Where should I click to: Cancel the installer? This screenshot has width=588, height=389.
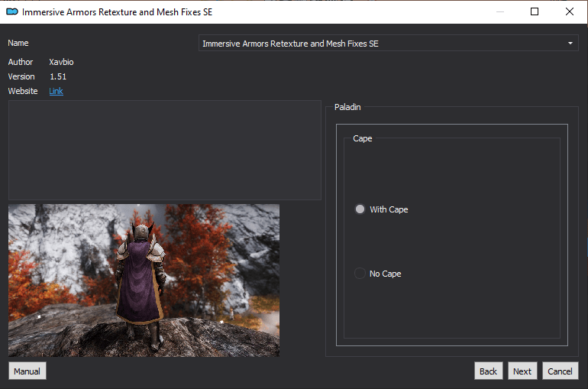(560, 371)
